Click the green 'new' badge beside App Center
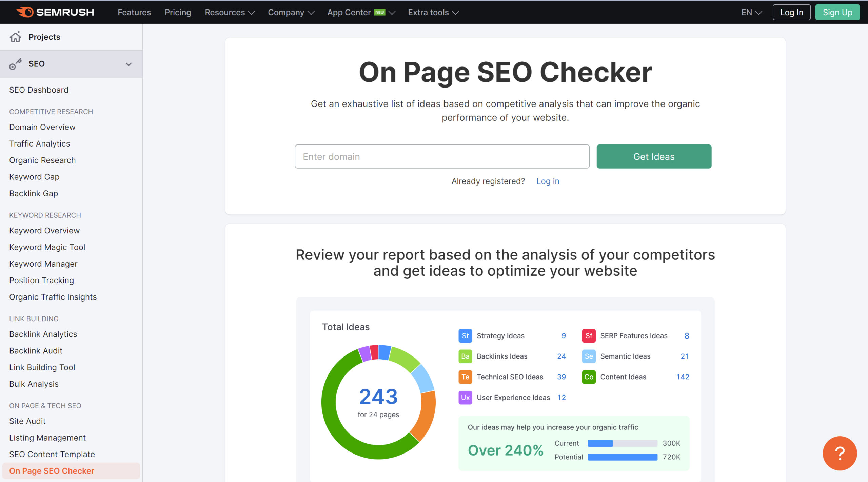Screen dimensions: 868x482 click(379, 12)
